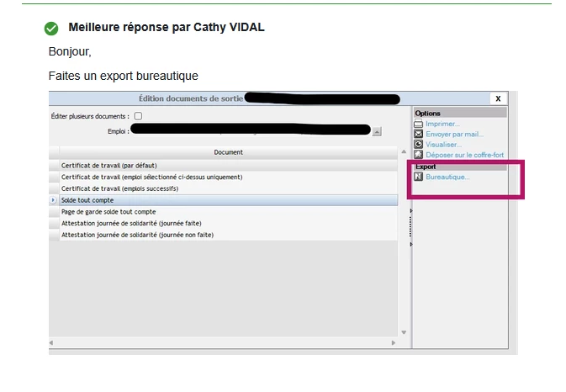This screenshot has width=566, height=392.
Task: Click the row selector beside 'Certificat de travail (par défaut)'
Action: click(54, 166)
